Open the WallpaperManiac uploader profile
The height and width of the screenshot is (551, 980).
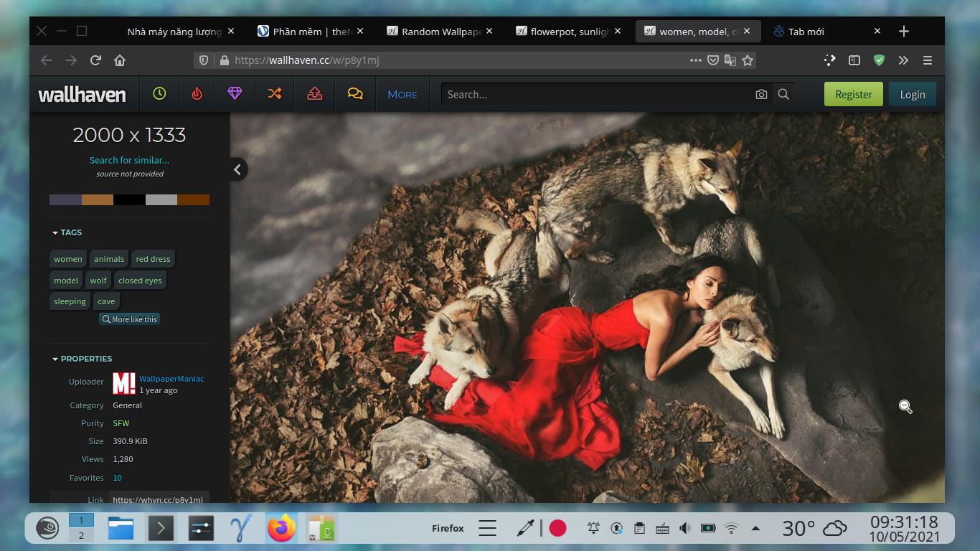coord(171,379)
